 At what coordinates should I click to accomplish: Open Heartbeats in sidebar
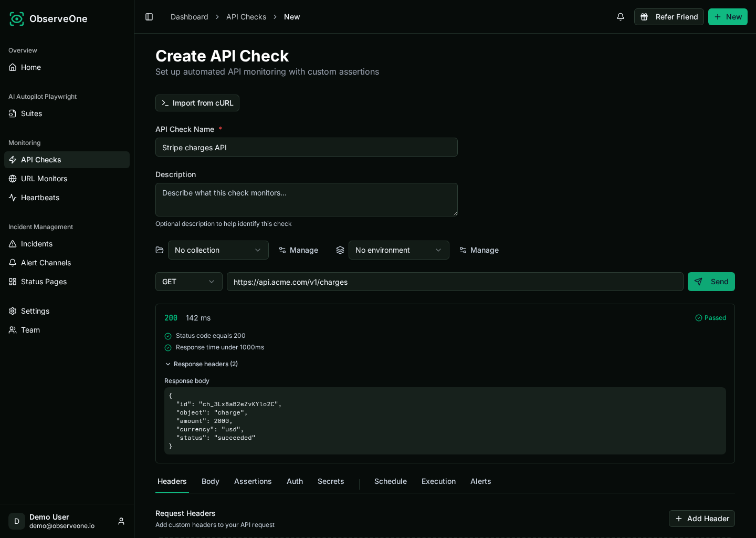coord(67,198)
